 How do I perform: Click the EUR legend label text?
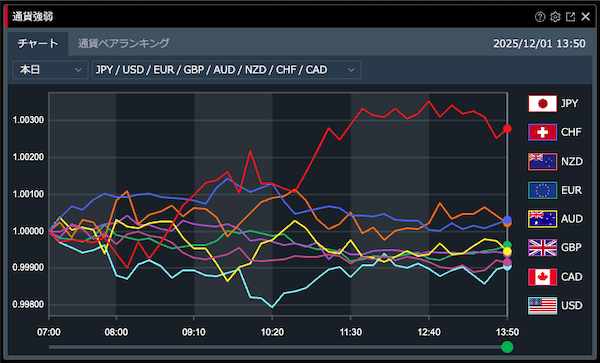(x=571, y=190)
